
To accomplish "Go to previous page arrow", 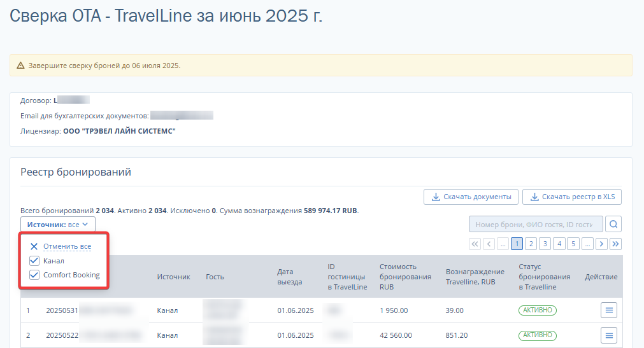I will (x=489, y=244).
